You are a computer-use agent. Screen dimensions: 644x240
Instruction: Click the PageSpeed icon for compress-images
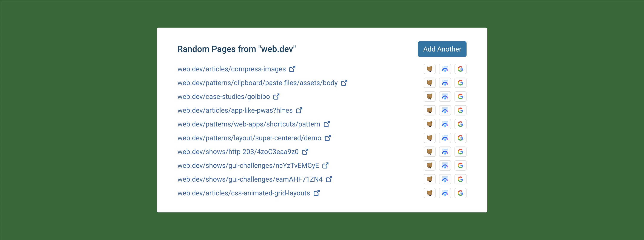[445, 69]
